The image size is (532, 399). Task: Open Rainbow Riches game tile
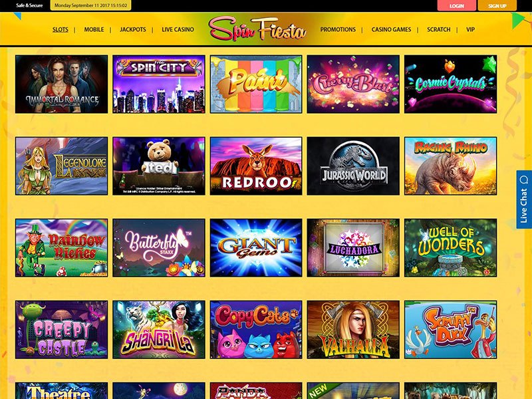point(61,247)
